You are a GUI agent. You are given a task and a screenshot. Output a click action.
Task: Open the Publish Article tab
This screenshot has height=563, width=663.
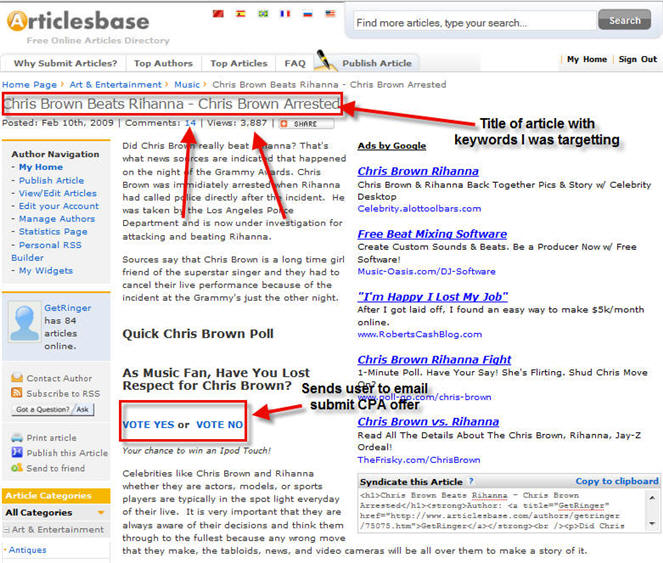pyautogui.click(x=377, y=63)
